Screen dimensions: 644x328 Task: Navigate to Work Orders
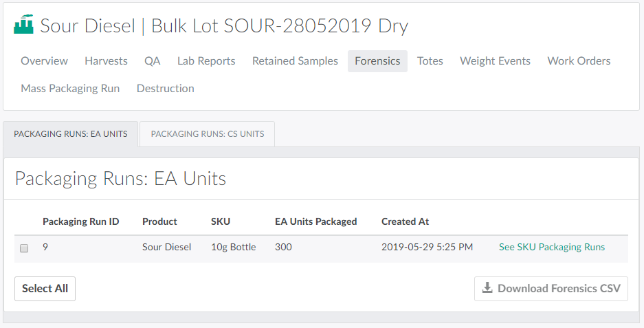579,61
